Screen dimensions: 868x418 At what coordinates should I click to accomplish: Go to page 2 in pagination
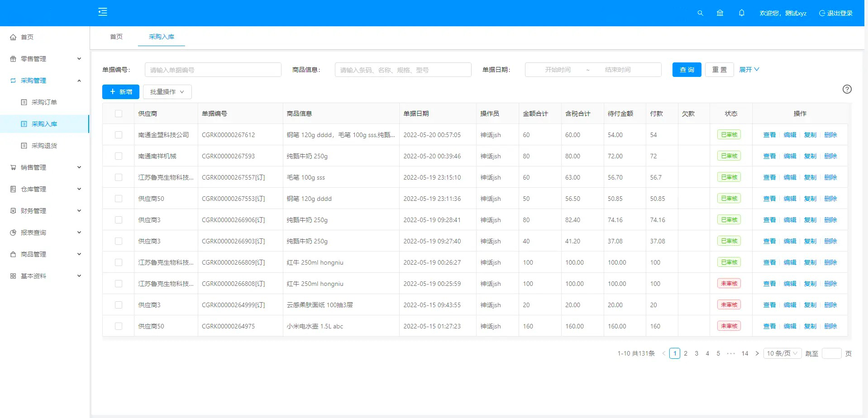click(686, 353)
